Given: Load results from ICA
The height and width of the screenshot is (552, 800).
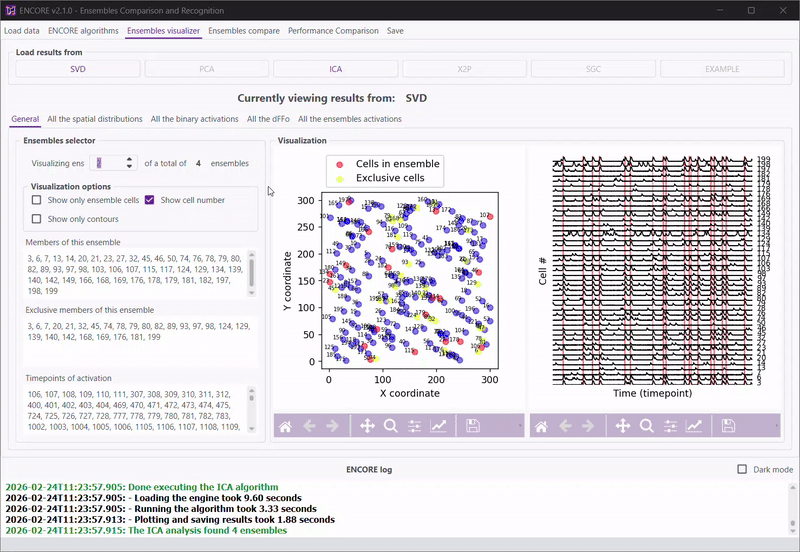Looking at the screenshot, I should tap(336, 69).
